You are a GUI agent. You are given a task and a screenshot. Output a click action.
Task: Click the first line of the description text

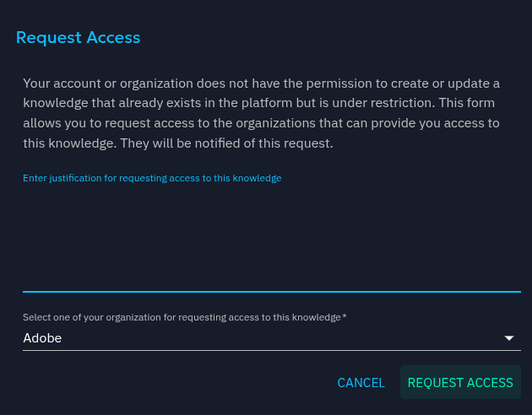[262, 83]
